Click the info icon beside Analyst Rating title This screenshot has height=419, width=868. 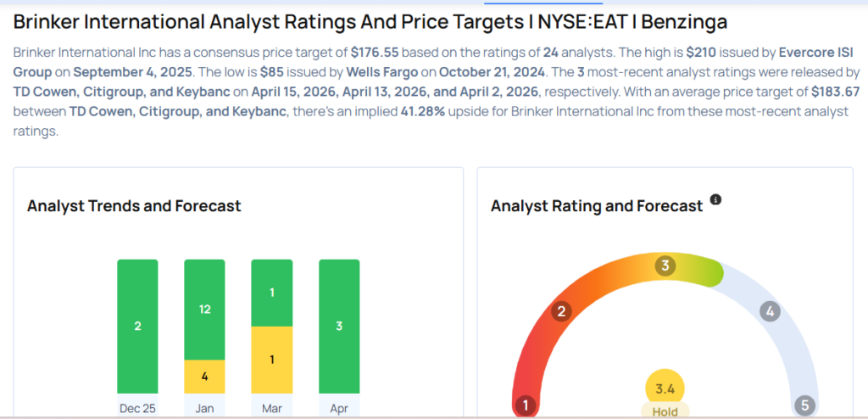(715, 199)
